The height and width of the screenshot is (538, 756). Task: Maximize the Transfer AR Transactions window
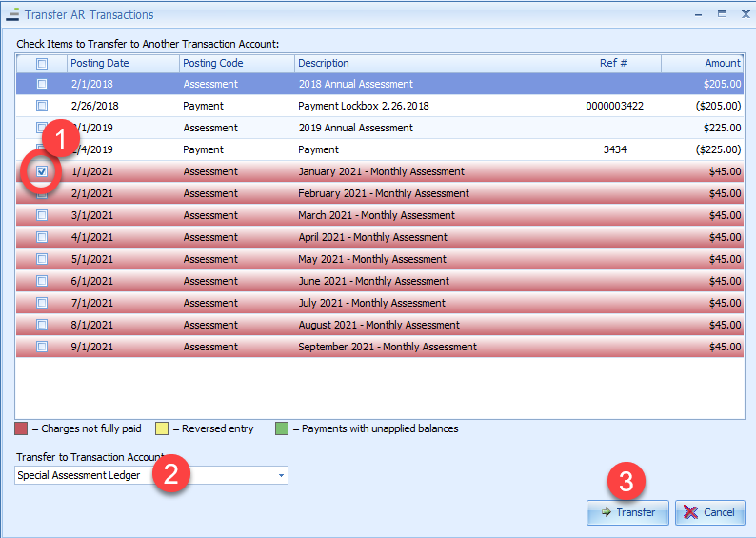click(x=721, y=14)
